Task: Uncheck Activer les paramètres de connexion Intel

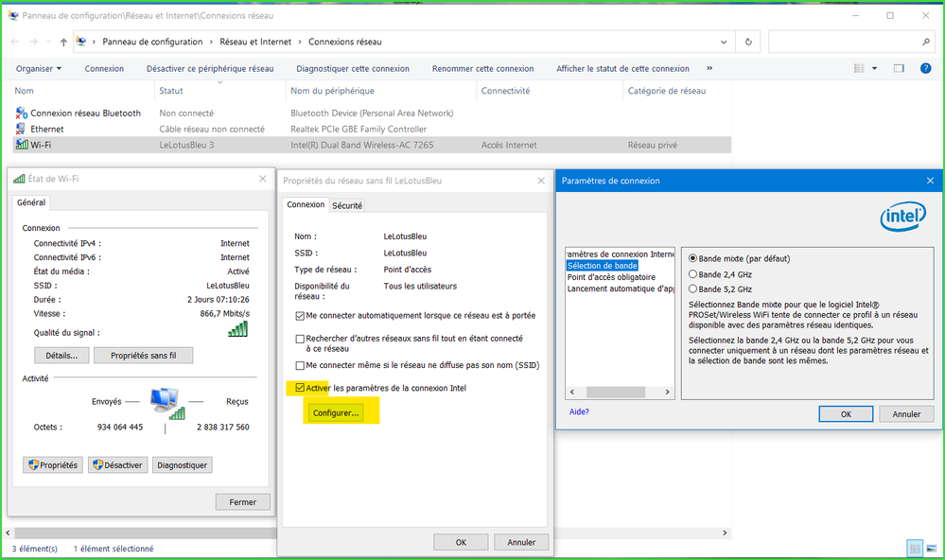Action: 300,388
